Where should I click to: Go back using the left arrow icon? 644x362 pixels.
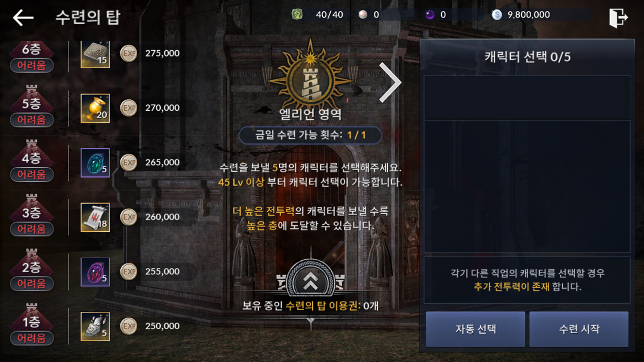pyautogui.click(x=23, y=18)
